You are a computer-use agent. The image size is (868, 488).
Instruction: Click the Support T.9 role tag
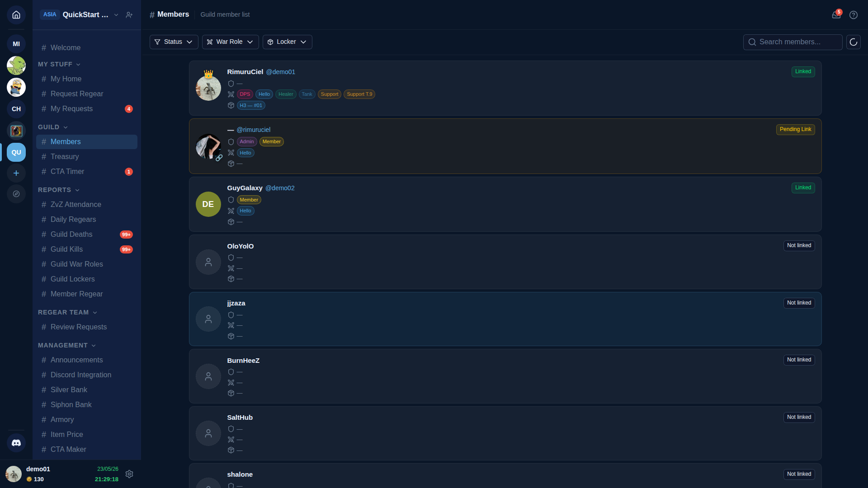click(359, 94)
